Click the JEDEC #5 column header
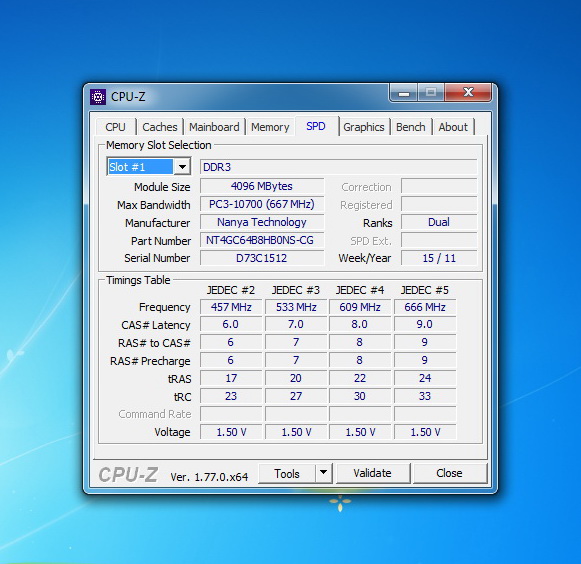 [425, 290]
